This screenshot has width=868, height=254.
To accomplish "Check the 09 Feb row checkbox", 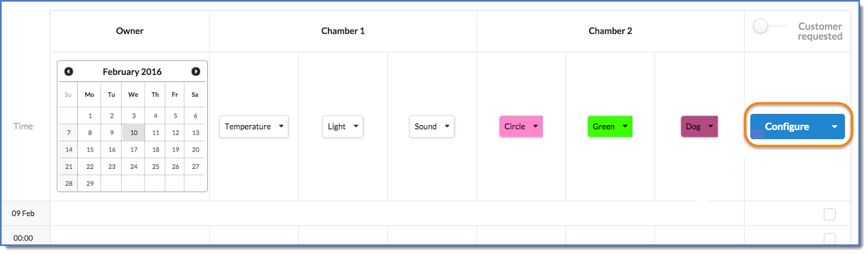I will point(829,214).
